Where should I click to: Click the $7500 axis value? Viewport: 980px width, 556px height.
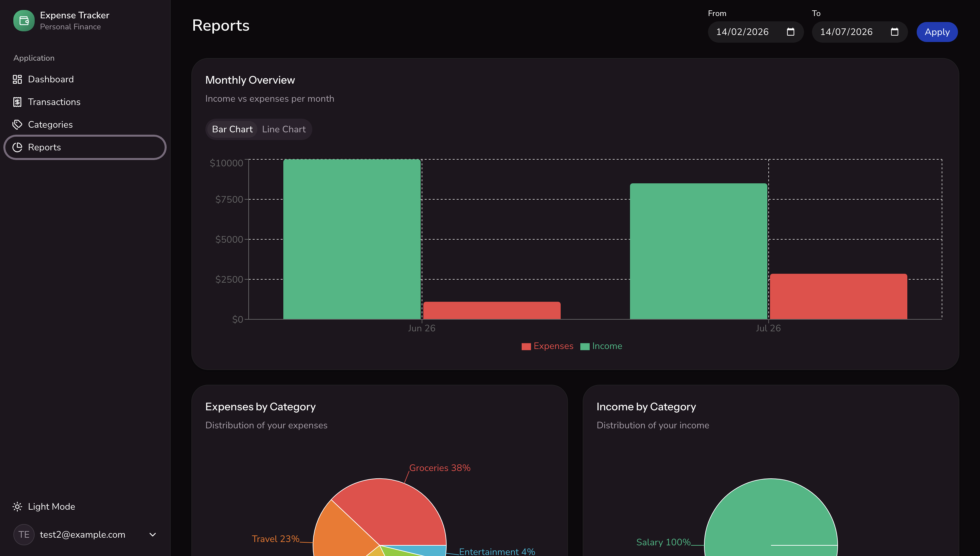[x=229, y=200]
